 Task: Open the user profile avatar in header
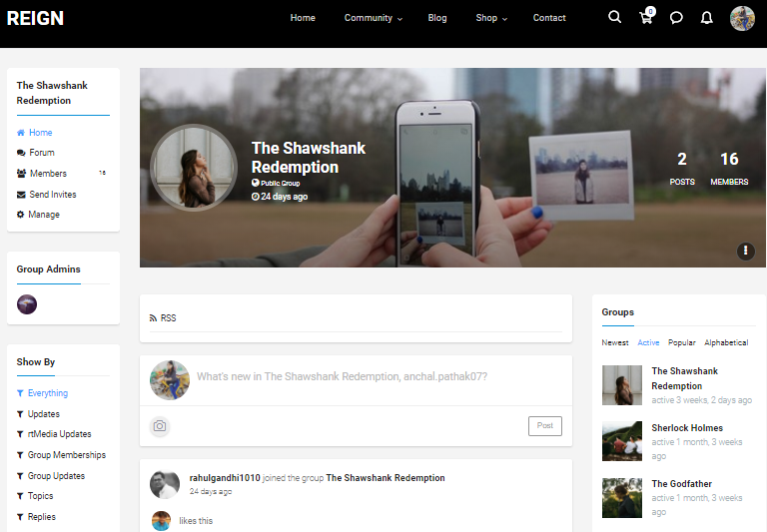(x=742, y=18)
